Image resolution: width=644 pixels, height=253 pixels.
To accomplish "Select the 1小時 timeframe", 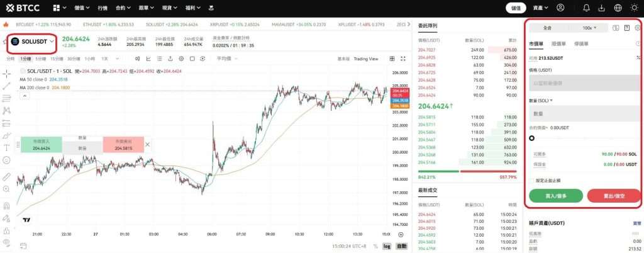I will pyautogui.click(x=89, y=59).
